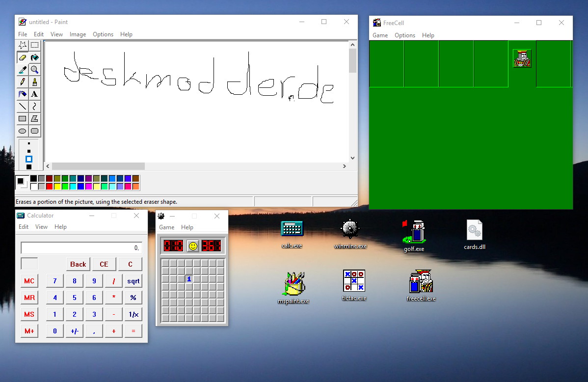This screenshot has width=588, height=382.
Task: Click the Calculator display field
Action: click(81, 248)
